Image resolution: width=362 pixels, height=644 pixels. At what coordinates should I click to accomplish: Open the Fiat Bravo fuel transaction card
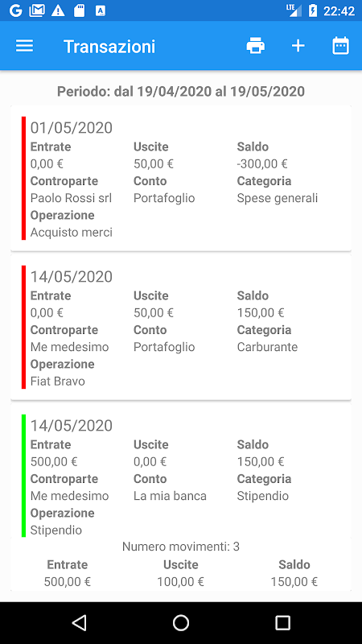[x=180, y=328]
